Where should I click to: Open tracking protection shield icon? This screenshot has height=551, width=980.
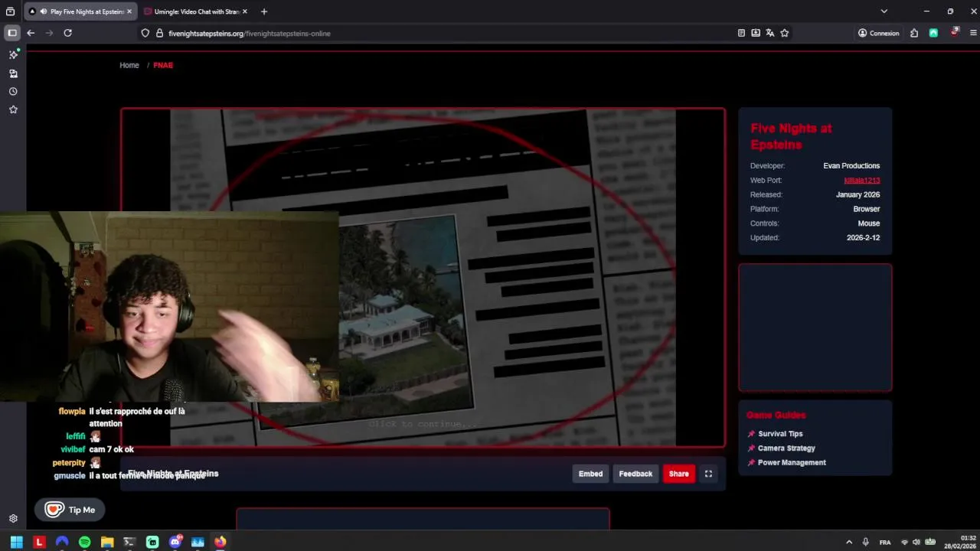tap(145, 33)
